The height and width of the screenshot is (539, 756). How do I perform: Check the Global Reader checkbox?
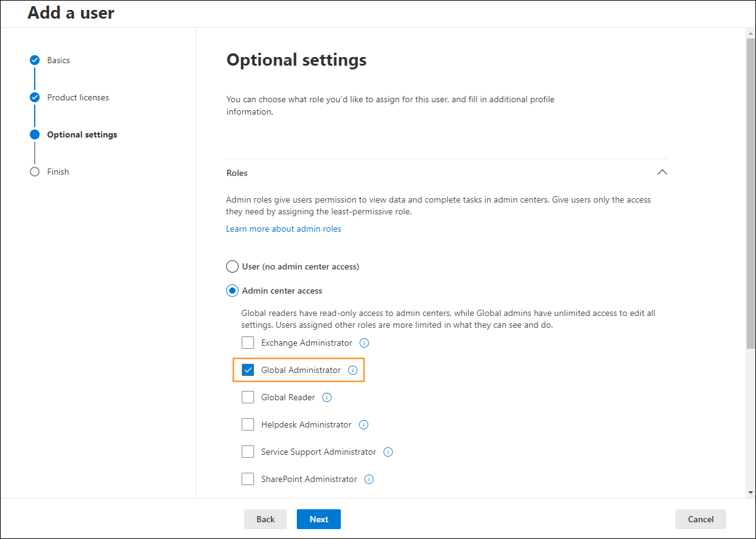tap(248, 397)
